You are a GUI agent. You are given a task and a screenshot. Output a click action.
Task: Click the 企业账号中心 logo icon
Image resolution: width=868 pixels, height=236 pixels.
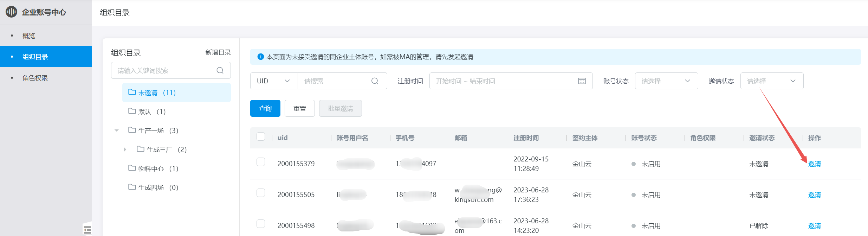click(x=11, y=12)
